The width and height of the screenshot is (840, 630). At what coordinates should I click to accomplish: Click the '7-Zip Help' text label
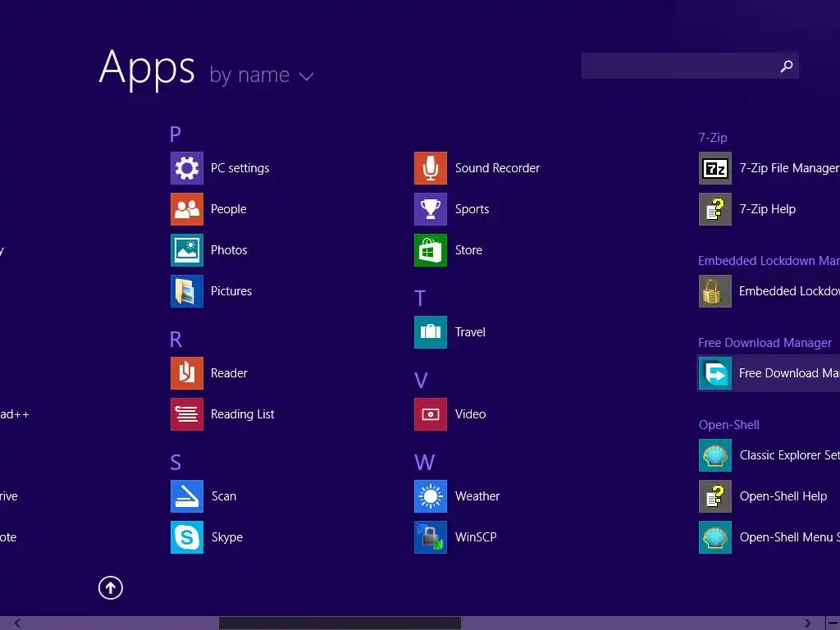(767, 209)
